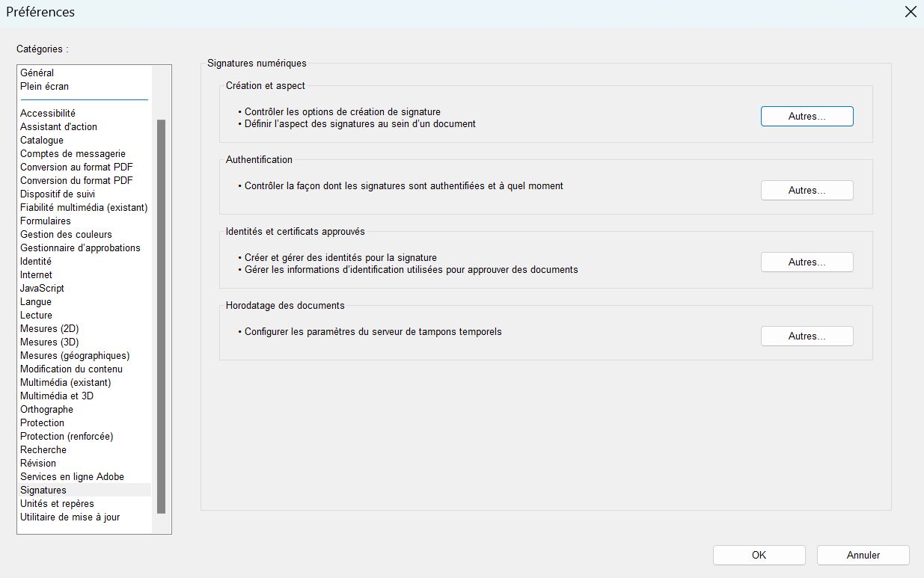924x578 pixels.
Task: Cancel changes with Annuler
Action: [863, 555]
